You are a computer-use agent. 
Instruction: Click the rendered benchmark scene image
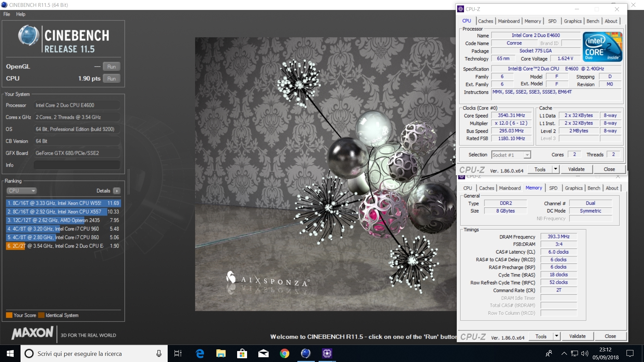point(326,174)
